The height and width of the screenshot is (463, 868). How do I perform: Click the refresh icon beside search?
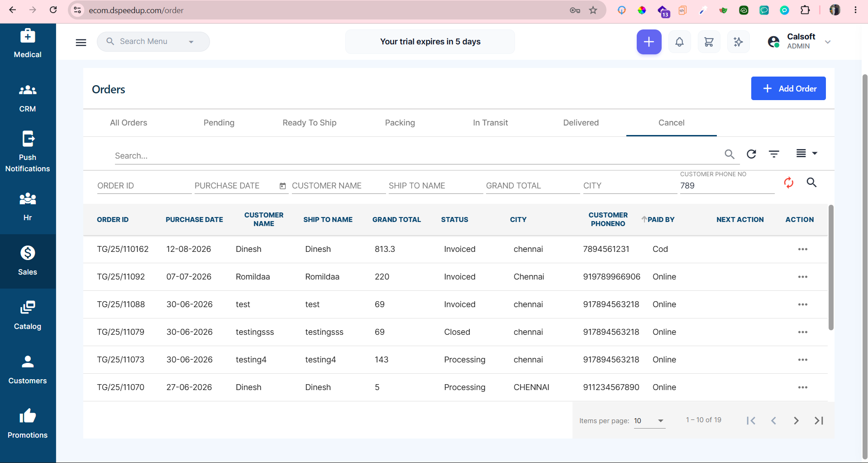click(751, 154)
